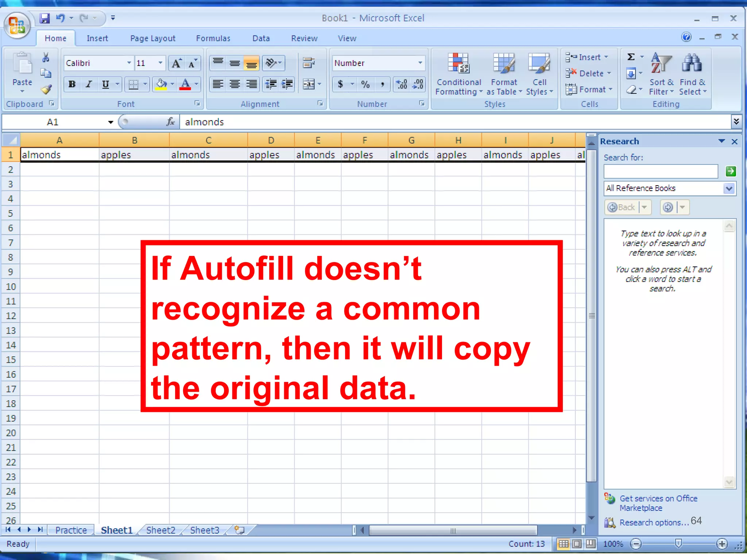Decrease font size with Shrink Font
Screen dimensions: 747x560
pyautogui.click(x=192, y=63)
